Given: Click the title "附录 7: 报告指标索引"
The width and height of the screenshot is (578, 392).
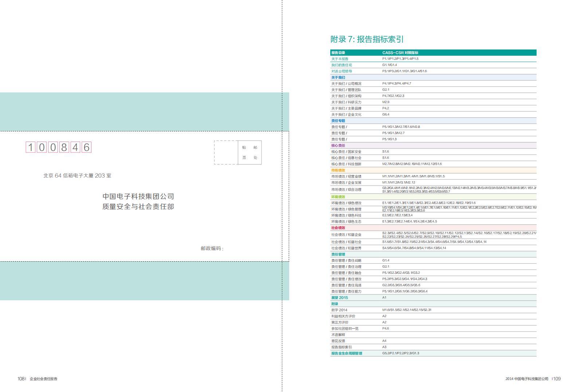Looking at the screenshot, I should [x=367, y=39].
